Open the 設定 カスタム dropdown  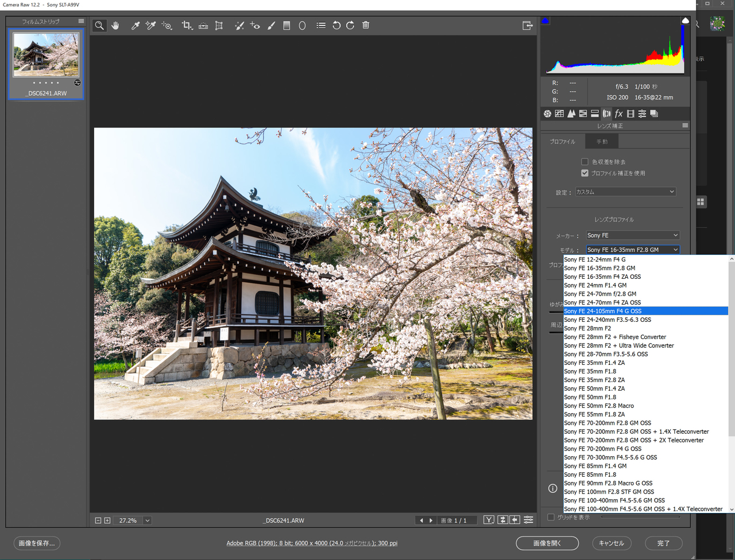(x=626, y=192)
